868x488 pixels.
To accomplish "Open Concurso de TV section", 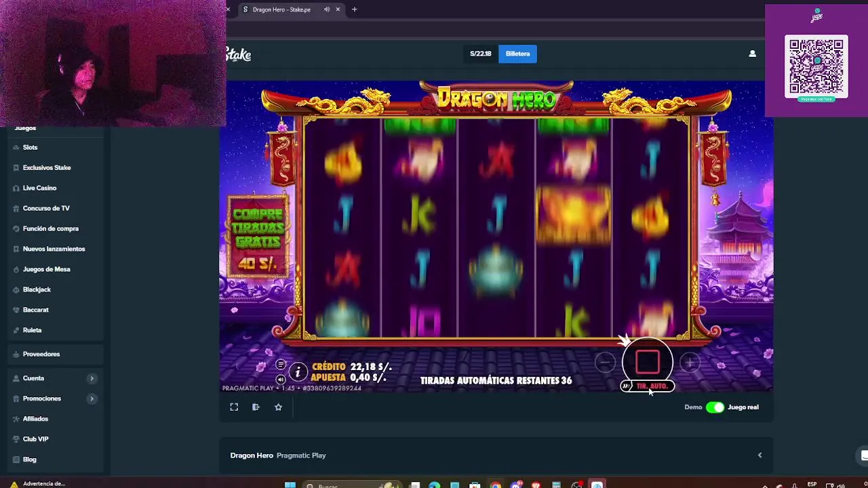I will (x=46, y=208).
